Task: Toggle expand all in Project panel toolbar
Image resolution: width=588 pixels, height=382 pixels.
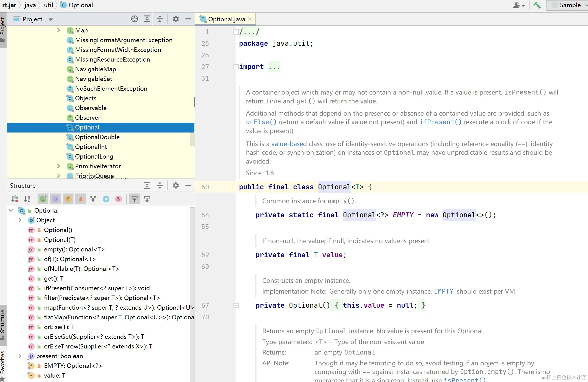Action: (147, 19)
